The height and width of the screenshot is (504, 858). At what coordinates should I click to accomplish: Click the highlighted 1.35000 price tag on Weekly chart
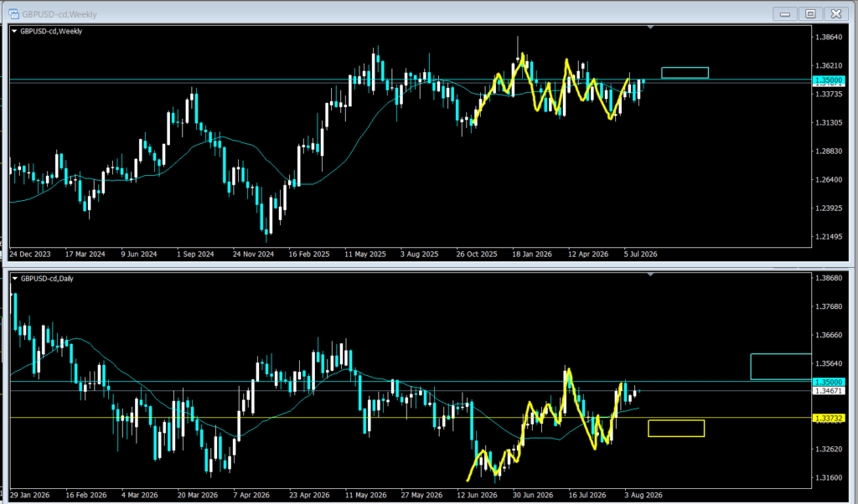pyautogui.click(x=829, y=80)
